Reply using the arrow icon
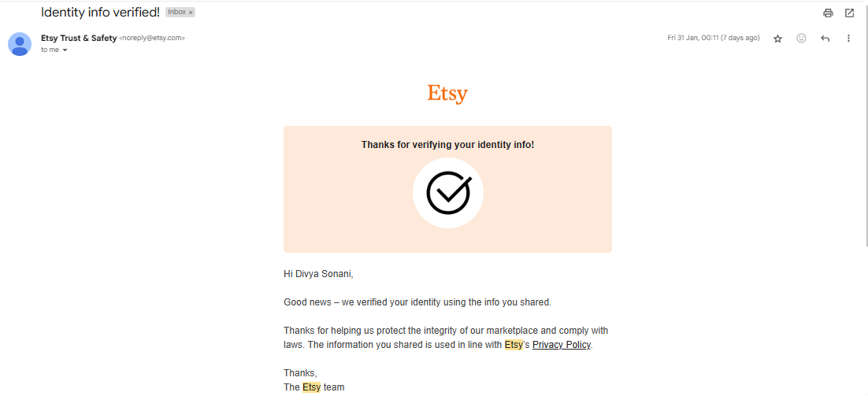Screen dimensions: 868x396 (825, 39)
